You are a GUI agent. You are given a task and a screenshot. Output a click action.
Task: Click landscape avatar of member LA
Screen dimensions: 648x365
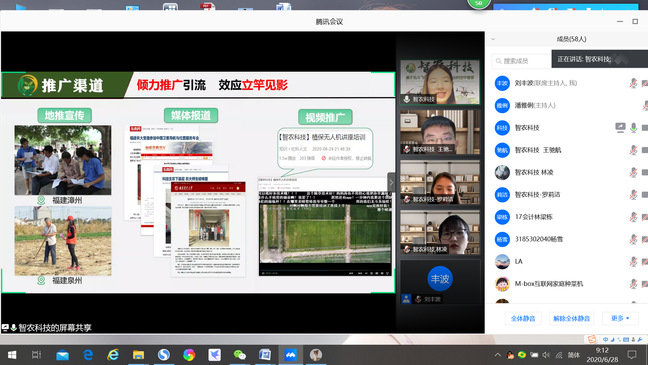coord(502,262)
